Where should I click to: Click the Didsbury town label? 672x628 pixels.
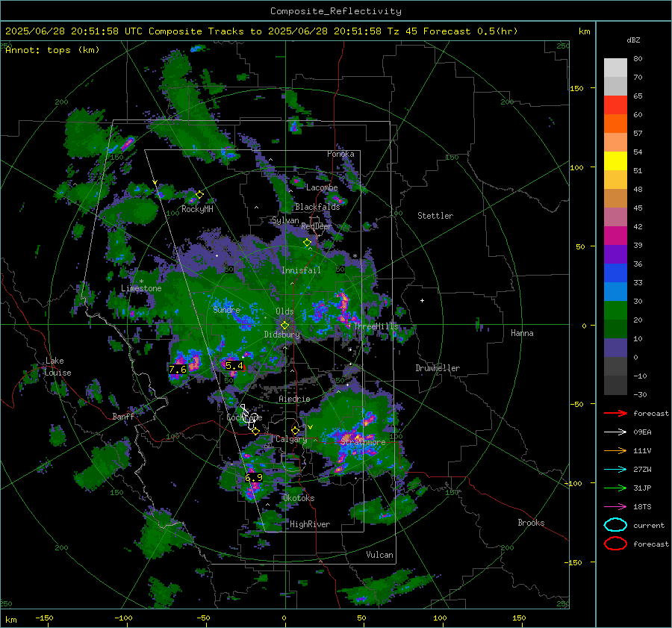coord(282,335)
